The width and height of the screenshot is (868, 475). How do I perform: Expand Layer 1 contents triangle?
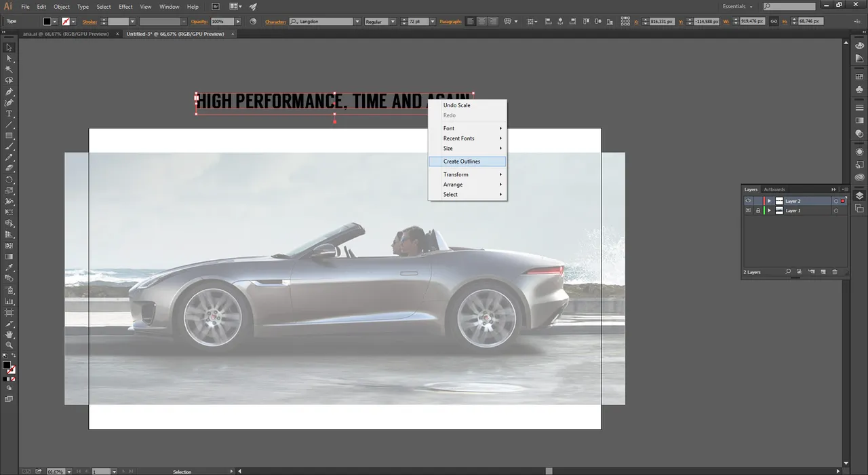pos(769,210)
